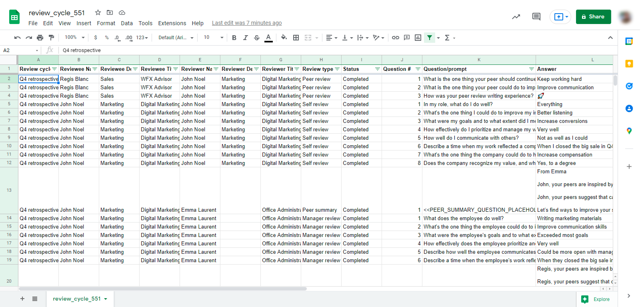Open the insert link tool

(x=395, y=38)
